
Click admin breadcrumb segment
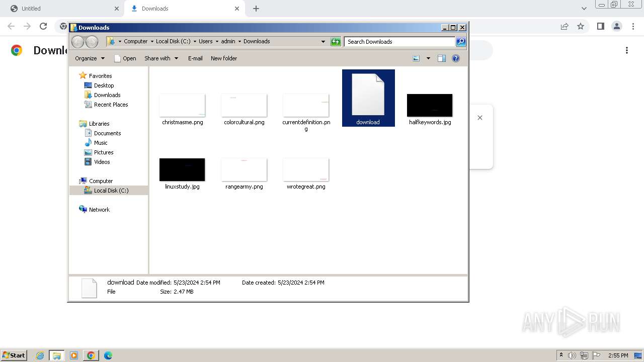228,42
